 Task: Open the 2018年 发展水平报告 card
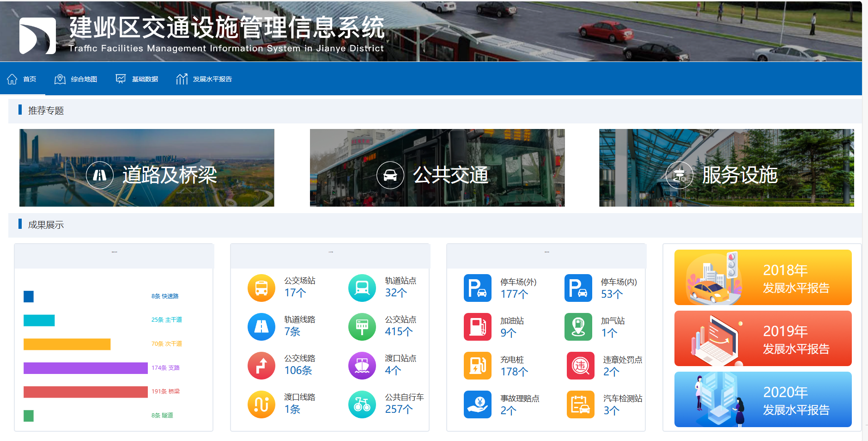coord(763,277)
